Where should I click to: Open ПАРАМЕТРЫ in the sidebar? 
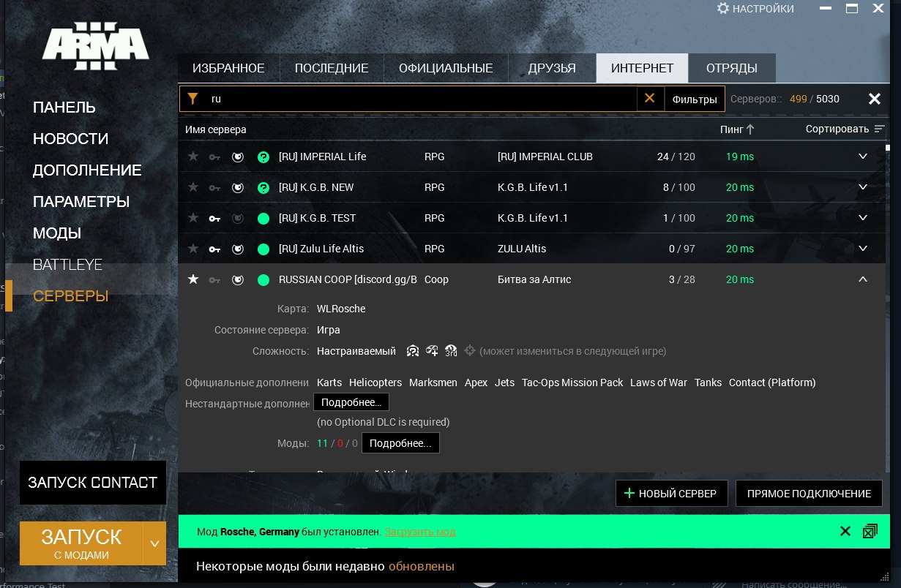pos(81,202)
